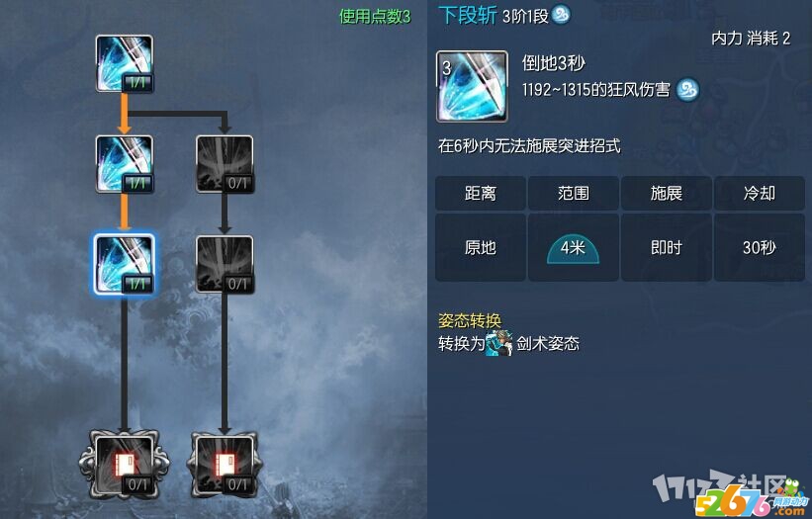Viewport: 812px width, 519px height.
Task: Click the 冷却 header cell
Action: (x=760, y=193)
